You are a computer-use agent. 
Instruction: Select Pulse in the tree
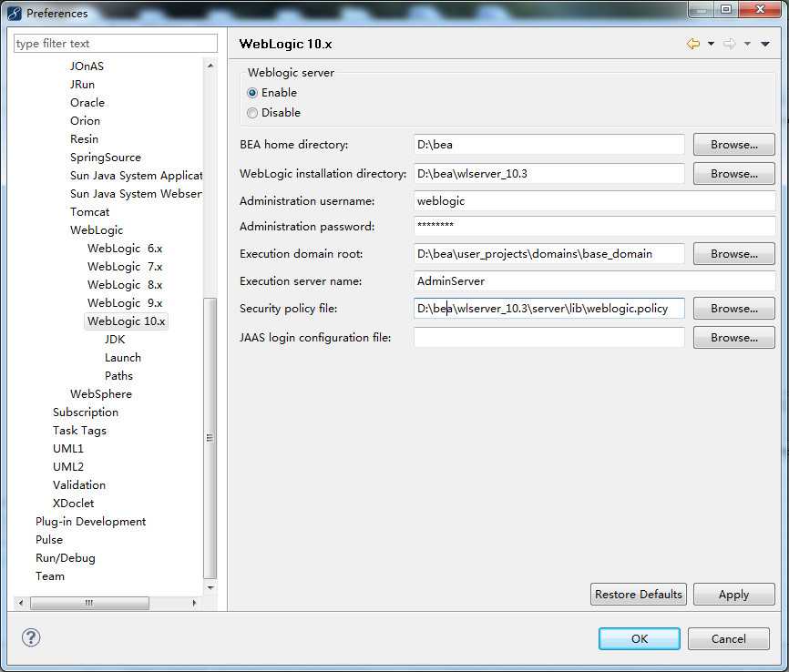tap(49, 540)
